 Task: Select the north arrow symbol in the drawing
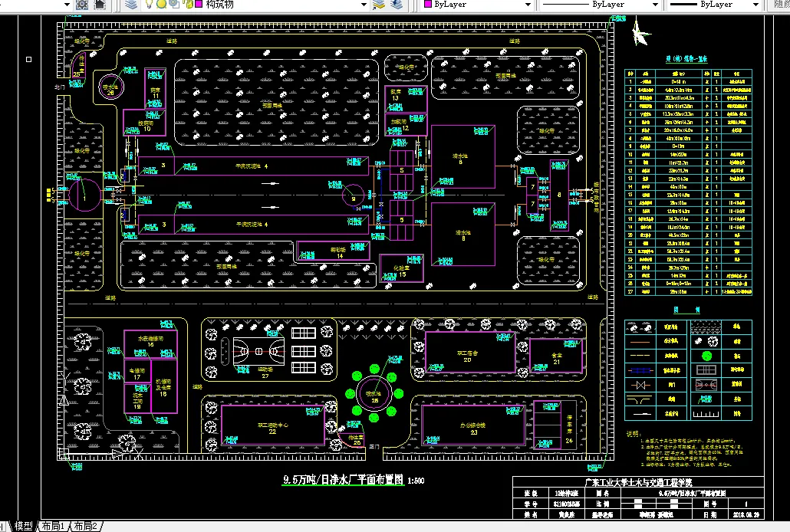click(x=640, y=31)
